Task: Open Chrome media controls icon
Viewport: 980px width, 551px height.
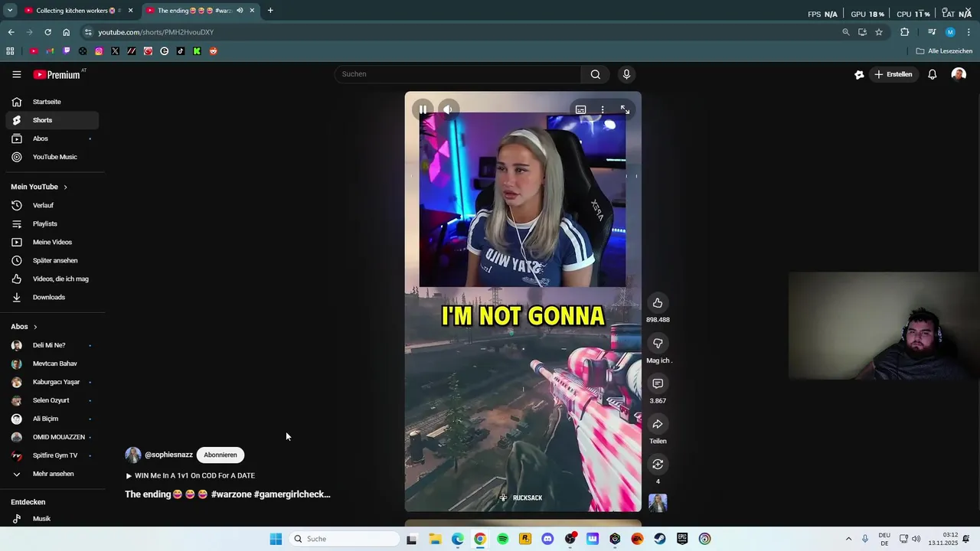Action: pyautogui.click(x=932, y=32)
